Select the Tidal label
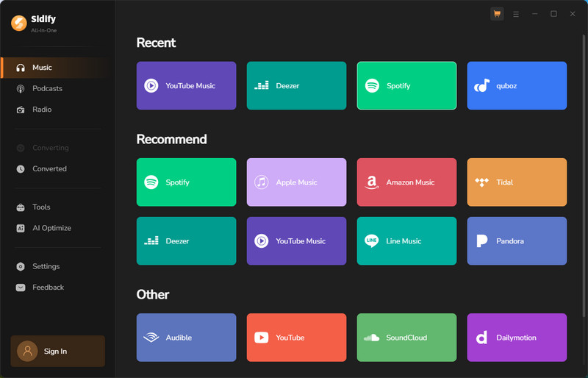The width and height of the screenshot is (588, 378). (505, 182)
